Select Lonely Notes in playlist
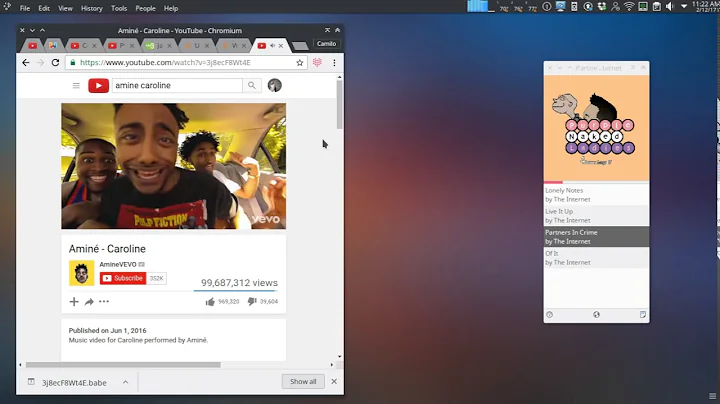 pyautogui.click(x=596, y=195)
